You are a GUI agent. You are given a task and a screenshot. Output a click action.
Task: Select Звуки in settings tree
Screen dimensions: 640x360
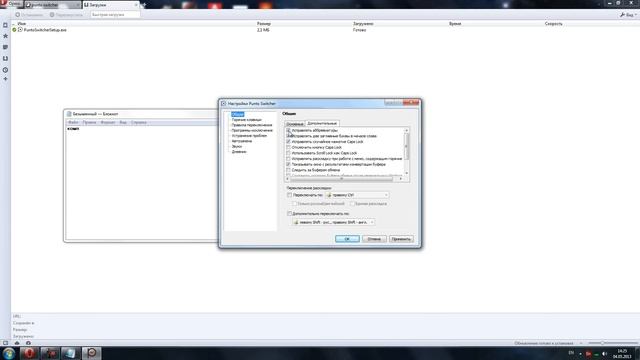point(237,146)
